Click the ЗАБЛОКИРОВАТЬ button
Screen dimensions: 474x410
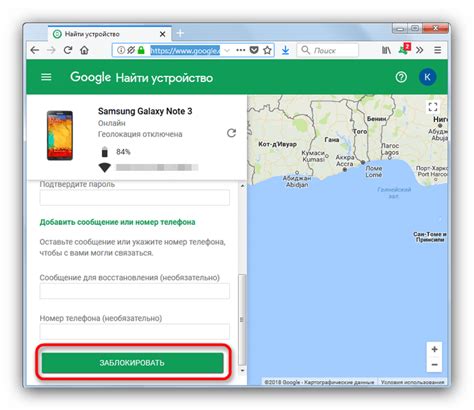[133, 363]
